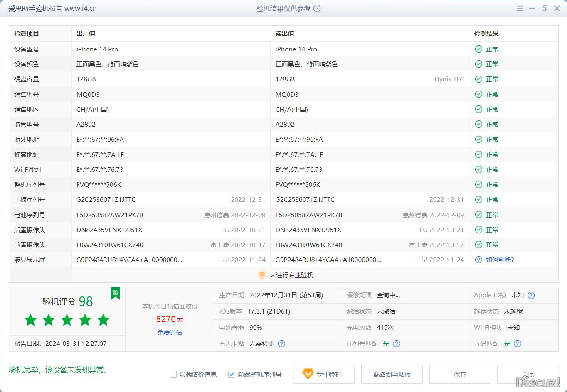The height and width of the screenshot is (392, 567).
Task: Click the first green rating star
Action: click(x=31, y=320)
